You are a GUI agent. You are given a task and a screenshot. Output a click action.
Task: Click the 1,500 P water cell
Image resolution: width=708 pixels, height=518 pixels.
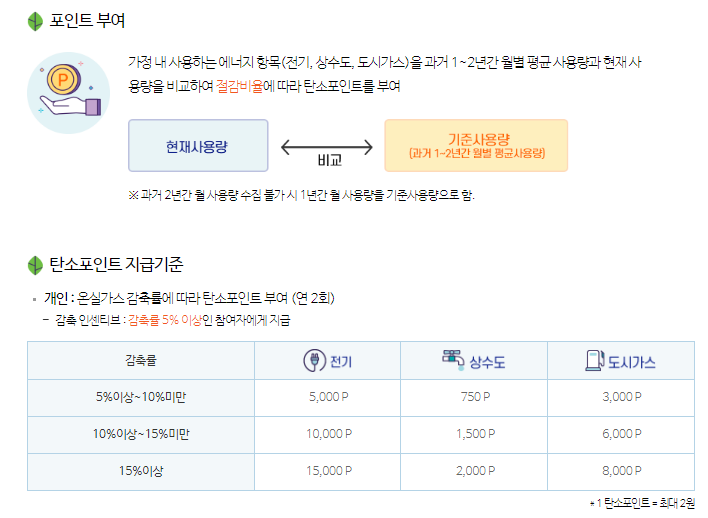click(475, 434)
